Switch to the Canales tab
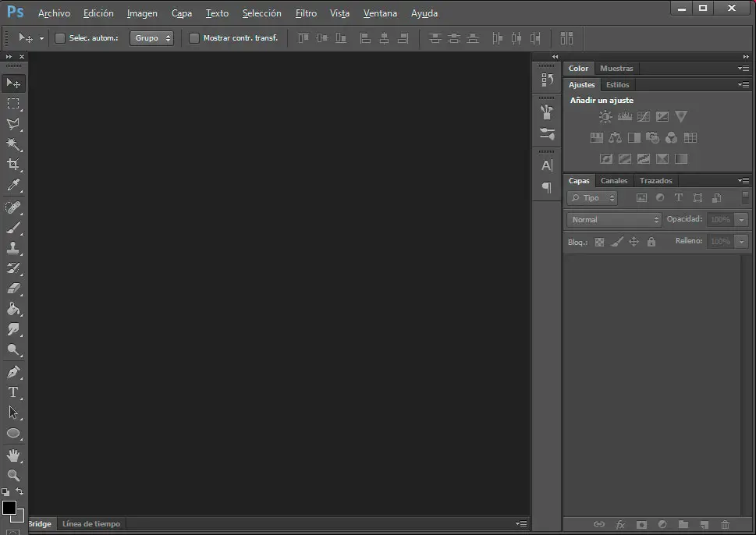756x535 pixels. tap(614, 181)
